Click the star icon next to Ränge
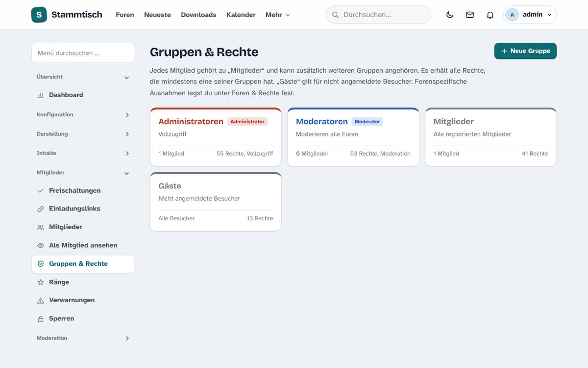Viewport: 588px width, 368px height. 41,282
